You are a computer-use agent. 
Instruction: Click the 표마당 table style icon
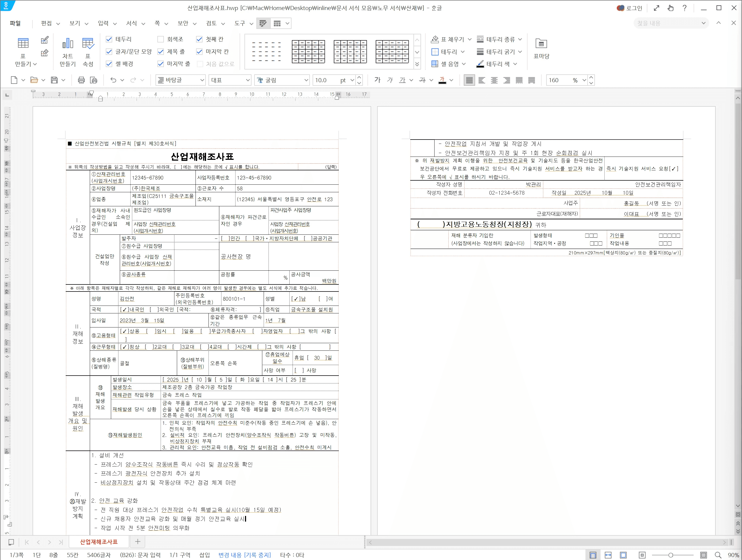click(x=541, y=44)
